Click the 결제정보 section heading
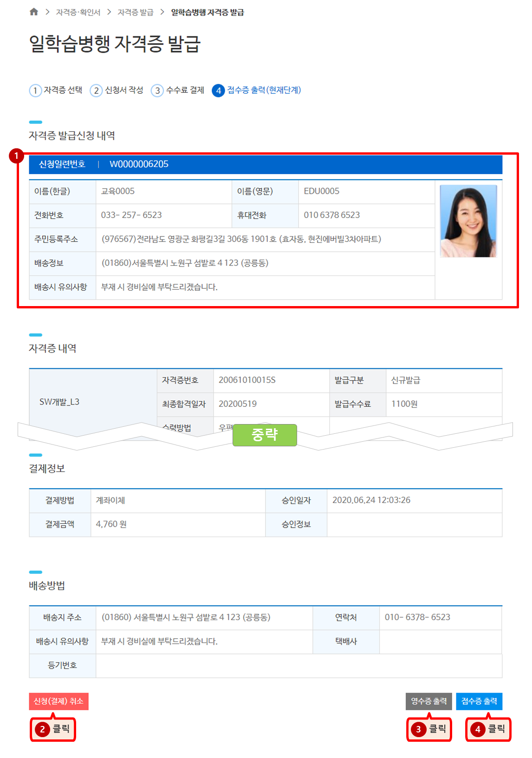This screenshot has height=758, width=532. coord(47,469)
